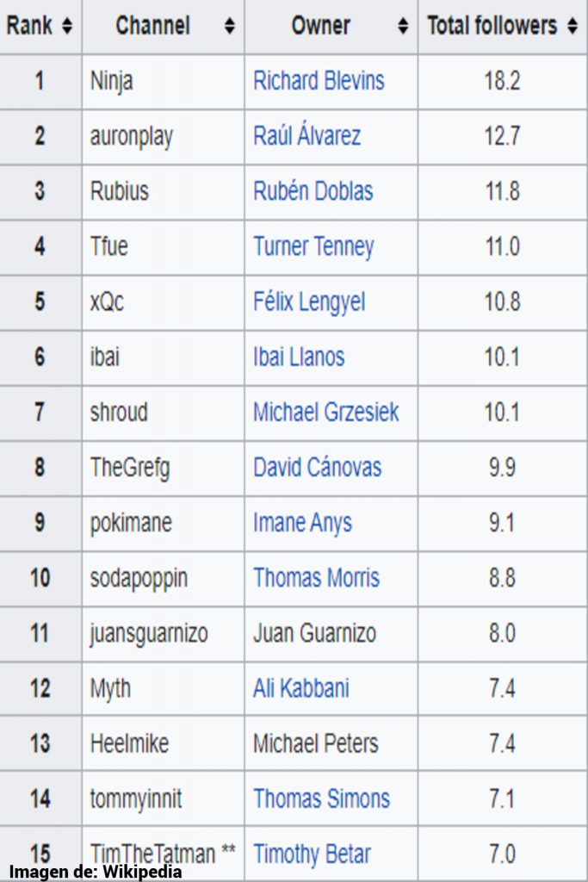
Task: Select the Ibai Llanos link
Action: click(x=299, y=357)
